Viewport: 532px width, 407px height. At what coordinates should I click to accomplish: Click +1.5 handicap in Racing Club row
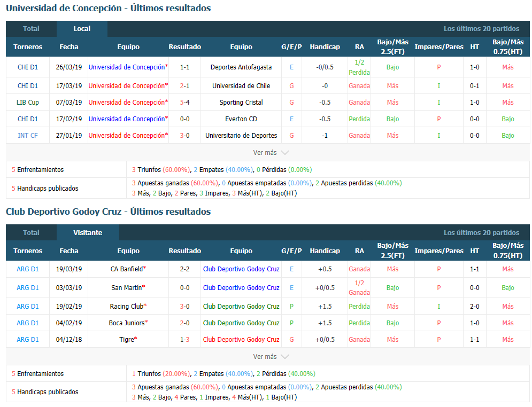click(x=325, y=307)
